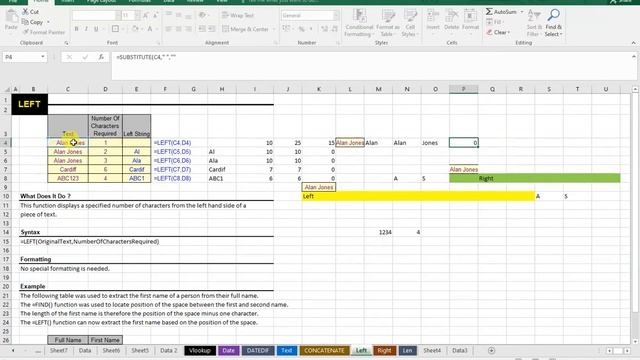Click Increase Decimal icon

click(x=324, y=29)
